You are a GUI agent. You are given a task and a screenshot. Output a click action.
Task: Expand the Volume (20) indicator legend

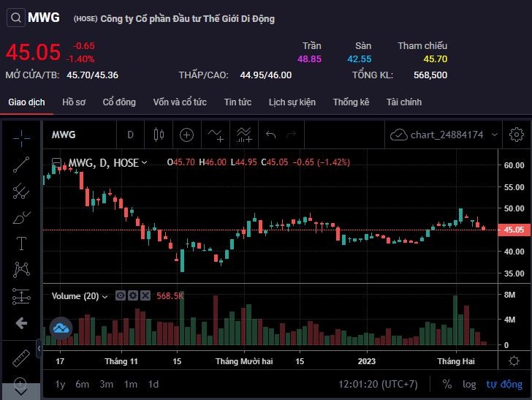click(104, 296)
